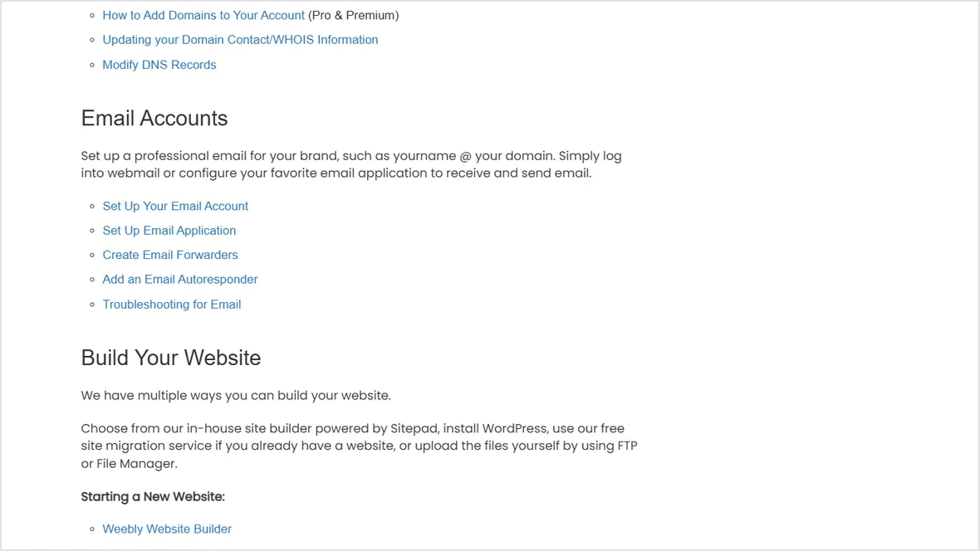Click the (Pro & Premium) note text
Image resolution: width=980 pixels, height=551 pixels.
pyautogui.click(x=353, y=15)
